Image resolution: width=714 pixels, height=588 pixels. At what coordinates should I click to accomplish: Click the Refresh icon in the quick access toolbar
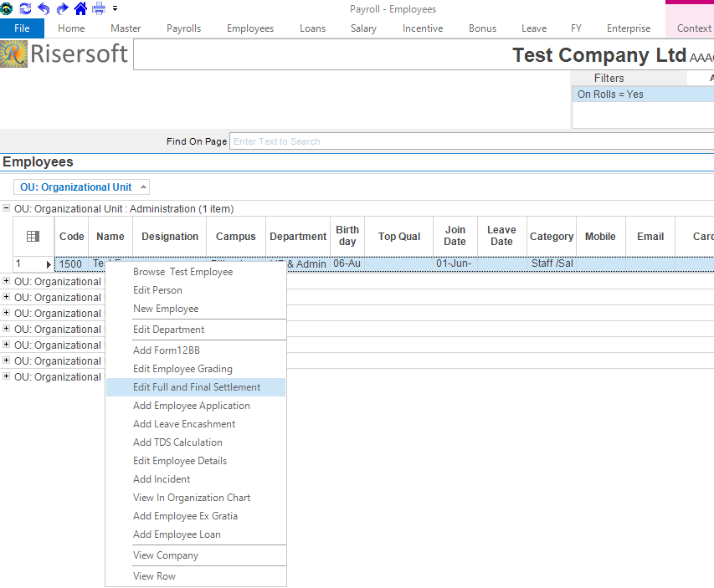click(x=25, y=9)
